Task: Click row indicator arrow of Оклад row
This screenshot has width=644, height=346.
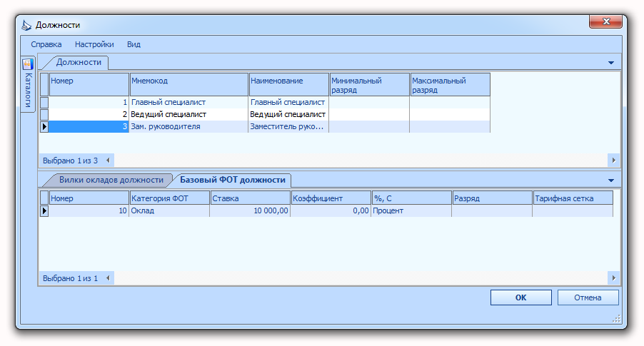Action: pos(44,210)
